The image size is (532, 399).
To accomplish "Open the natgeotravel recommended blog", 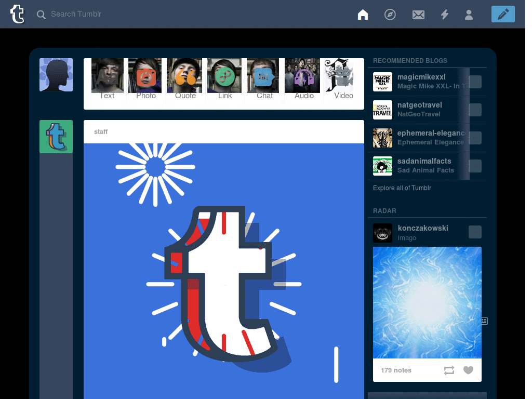I will [x=420, y=105].
